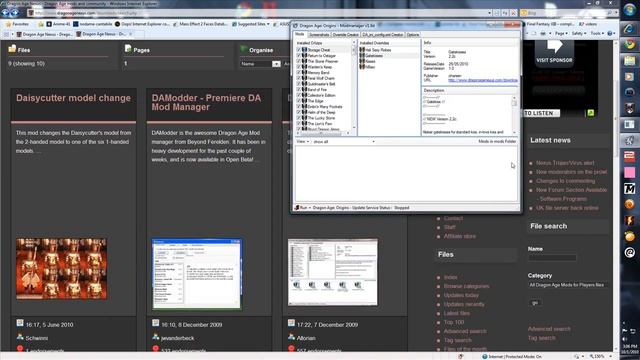Select the Mods tab in Modmanager

click(x=300, y=34)
